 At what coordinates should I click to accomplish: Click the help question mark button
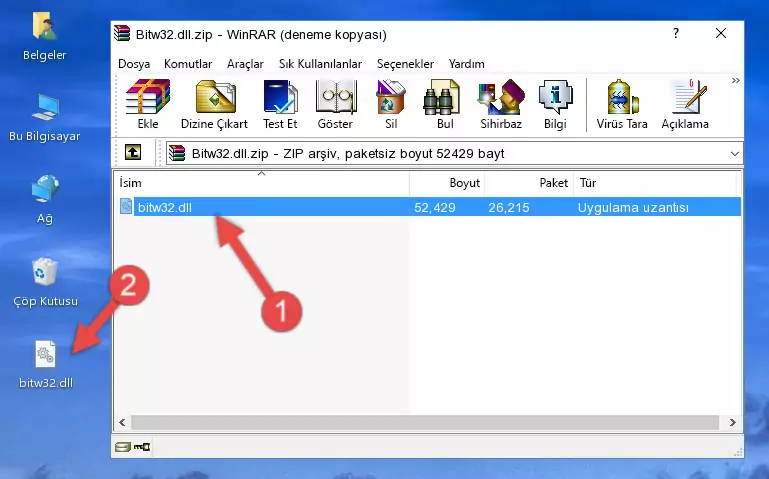coord(676,33)
